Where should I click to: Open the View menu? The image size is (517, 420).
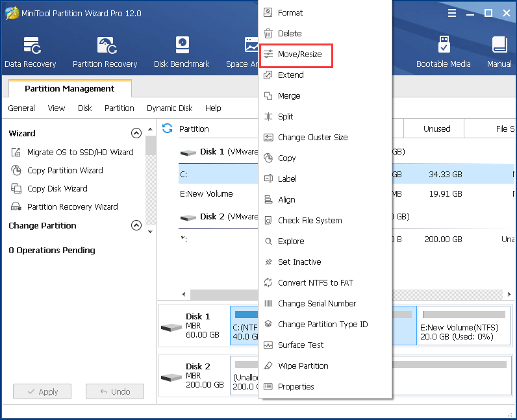coord(57,108)
